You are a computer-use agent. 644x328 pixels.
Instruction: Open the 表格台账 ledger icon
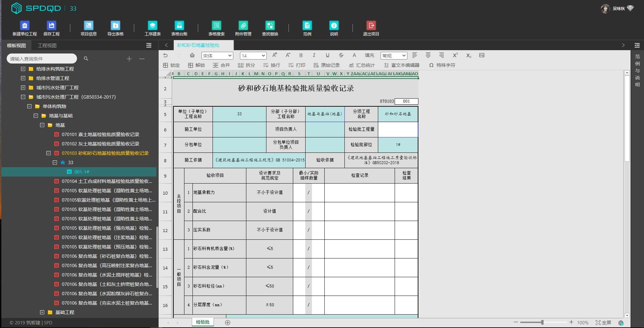(x=179, y=25)
